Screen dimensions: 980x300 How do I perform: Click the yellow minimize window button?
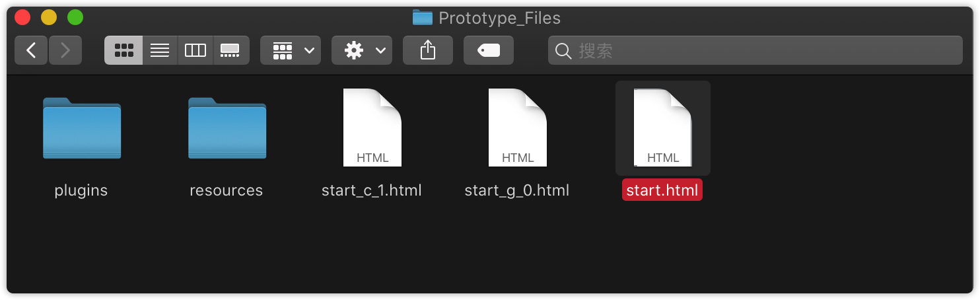click(49, 17)
